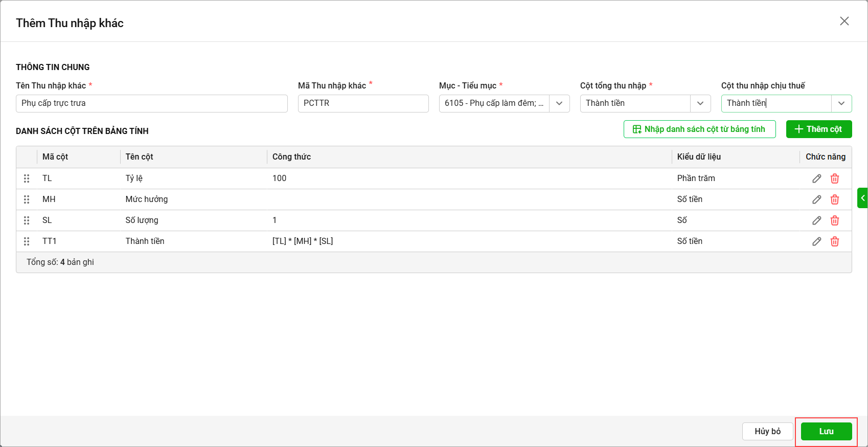Delete the TL column row
Viewport: 868px width, 447px height.
point(835,178)
